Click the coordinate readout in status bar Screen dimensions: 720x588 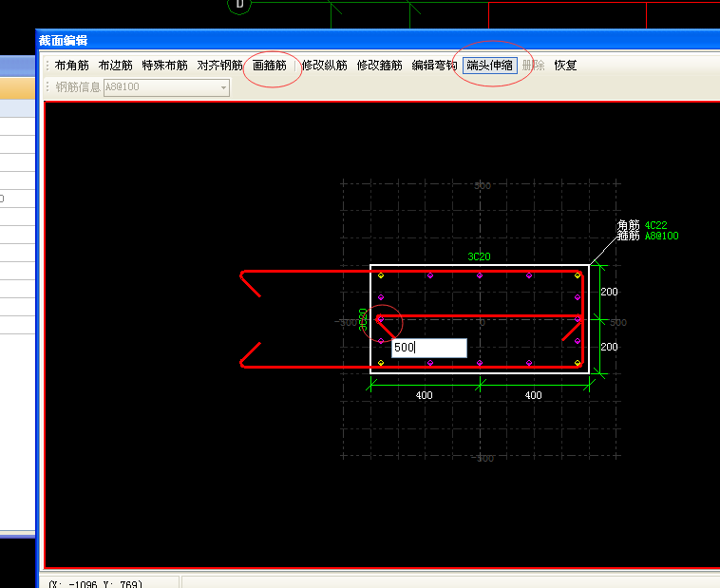pos(96,584)
